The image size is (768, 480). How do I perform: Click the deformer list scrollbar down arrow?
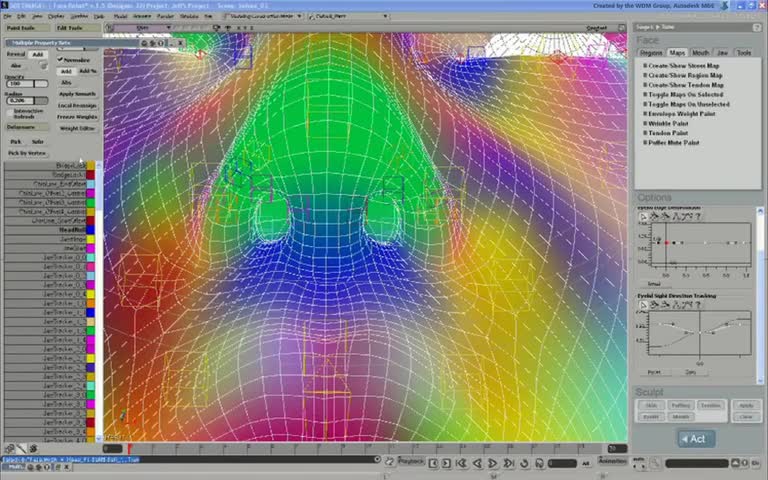point(99,438)
